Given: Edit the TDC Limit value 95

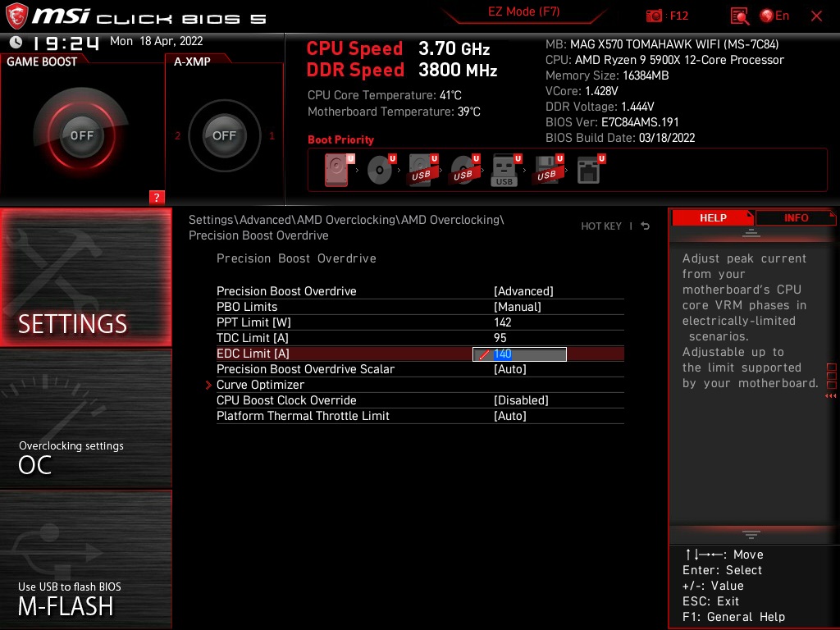Looking at the screenshot, I should [500, 337].
